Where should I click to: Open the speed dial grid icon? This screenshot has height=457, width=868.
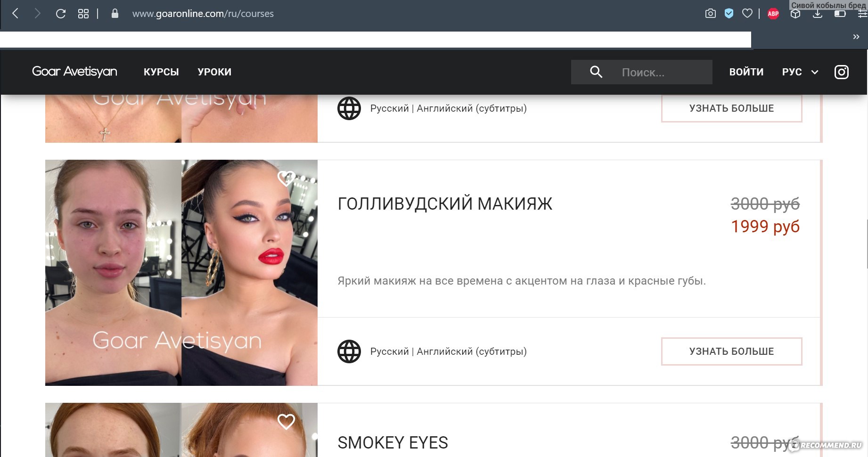(83, 14)
